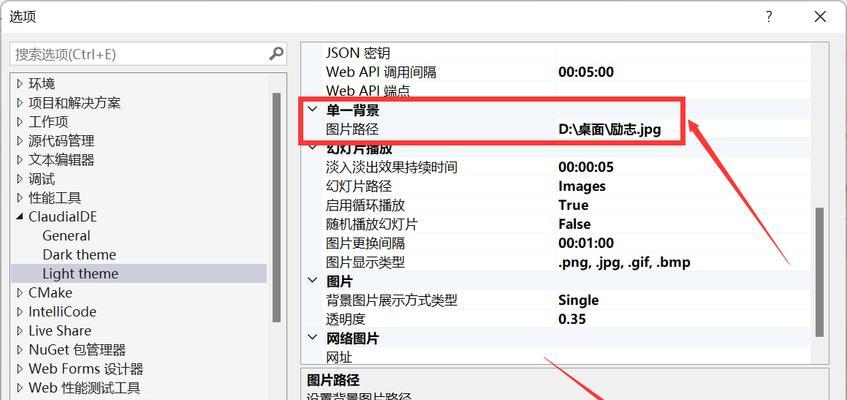Image resolution: width=847 pixels, height=400 pixels.
Task: Expand the 项目和解决方案 node
Action: [19, 103]
